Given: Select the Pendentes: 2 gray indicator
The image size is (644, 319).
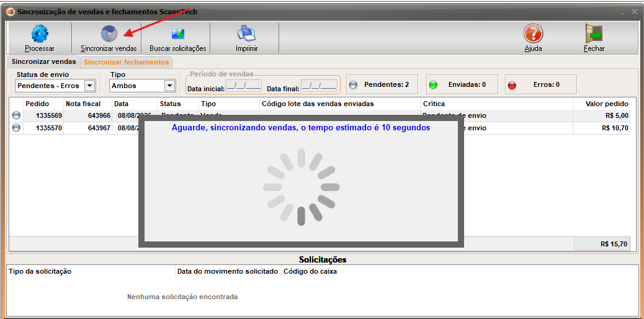Looking at the screenshot, I should click(354, 85).
